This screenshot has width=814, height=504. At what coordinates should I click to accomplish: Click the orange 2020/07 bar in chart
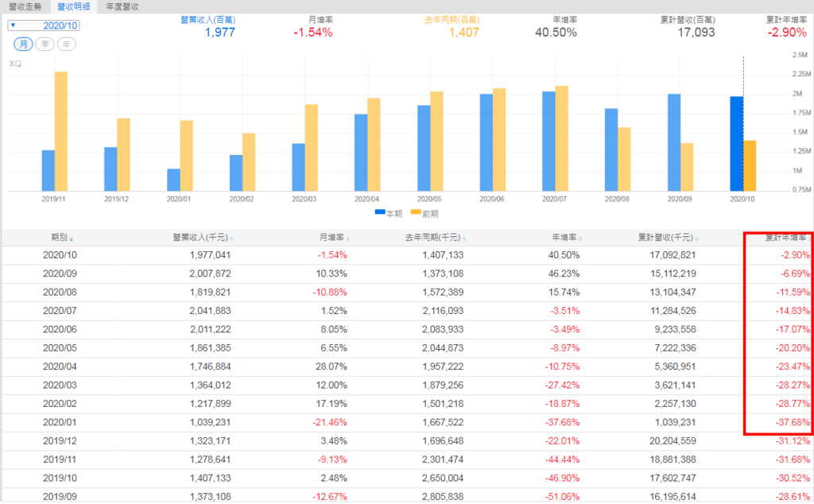(x=562, y=138)
